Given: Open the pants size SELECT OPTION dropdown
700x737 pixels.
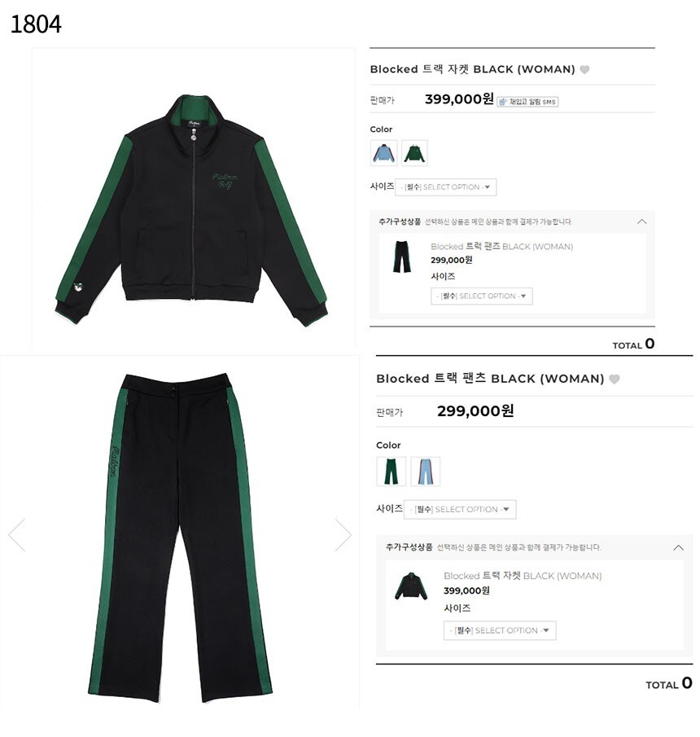Looking at the screenshot, I should click(460, 510).
